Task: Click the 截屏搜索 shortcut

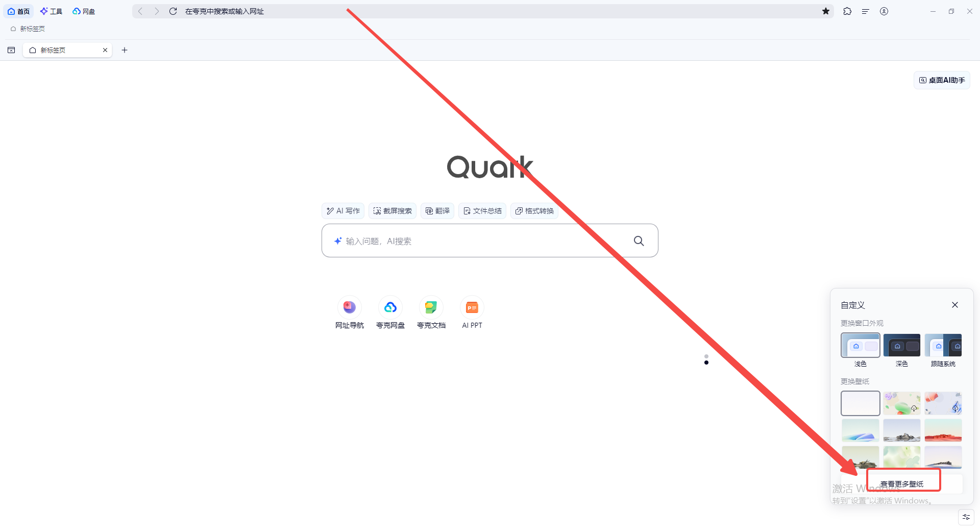Action: [393, 211]
